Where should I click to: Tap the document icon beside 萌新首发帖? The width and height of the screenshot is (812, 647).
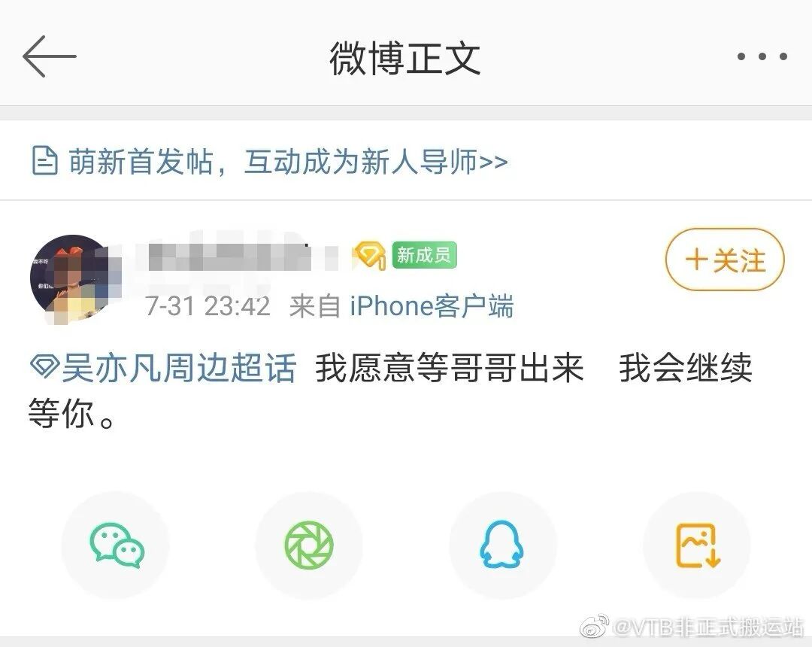click(x=44, y=160)
